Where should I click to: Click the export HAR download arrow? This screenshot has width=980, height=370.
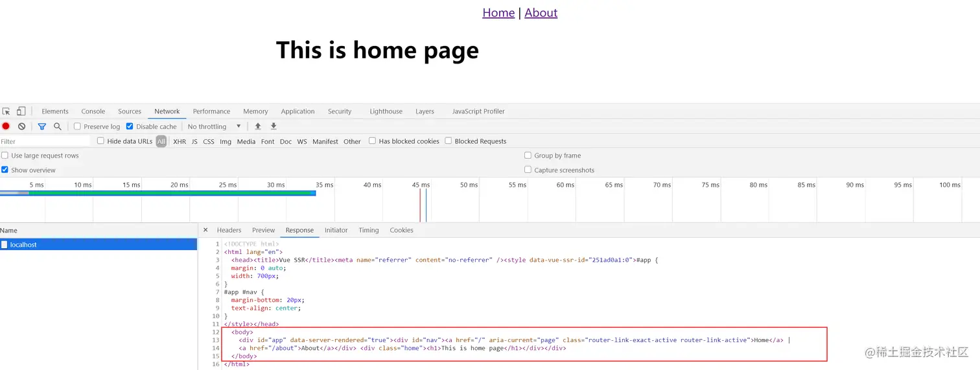pyautogui.click(x=274, y=126)
